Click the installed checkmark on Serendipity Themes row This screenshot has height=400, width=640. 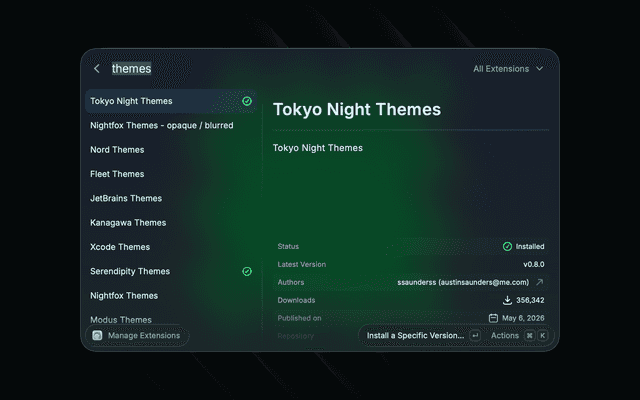pyautogui.click(x=247, y=271)
